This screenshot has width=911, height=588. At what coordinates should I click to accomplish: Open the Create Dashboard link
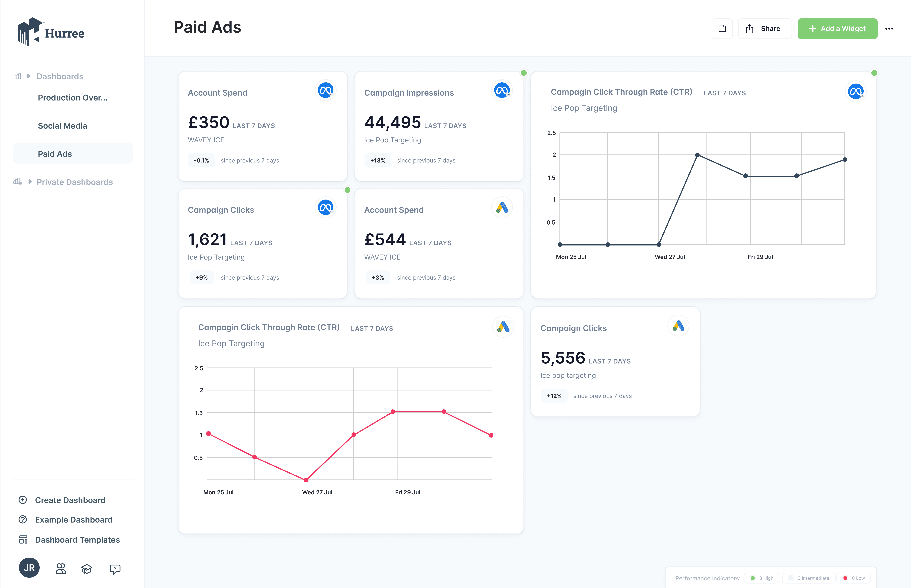70,500
